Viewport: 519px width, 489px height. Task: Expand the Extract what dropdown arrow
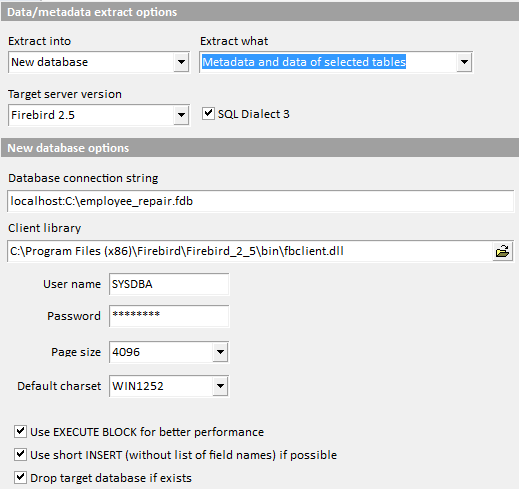pyautogui.click(x=464, y=62)
